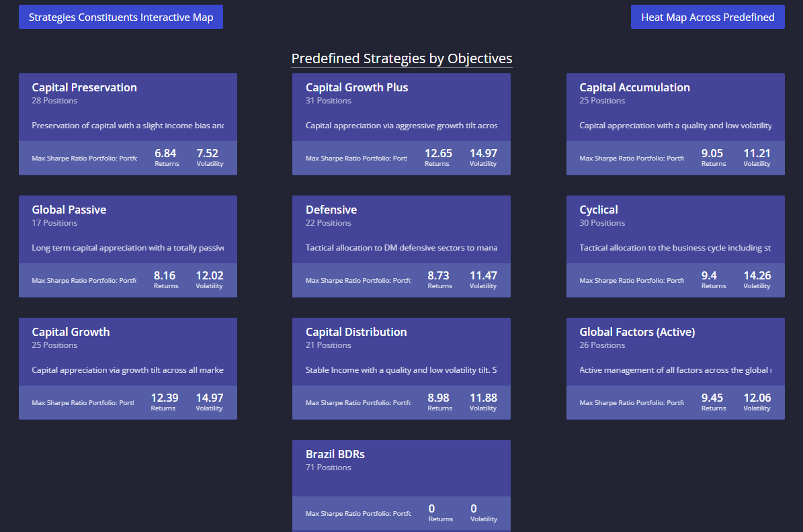Click Brazil BDRs Max Sharpe Ratio footer
The image size is (803, 532).
click(x=358, y=514)
